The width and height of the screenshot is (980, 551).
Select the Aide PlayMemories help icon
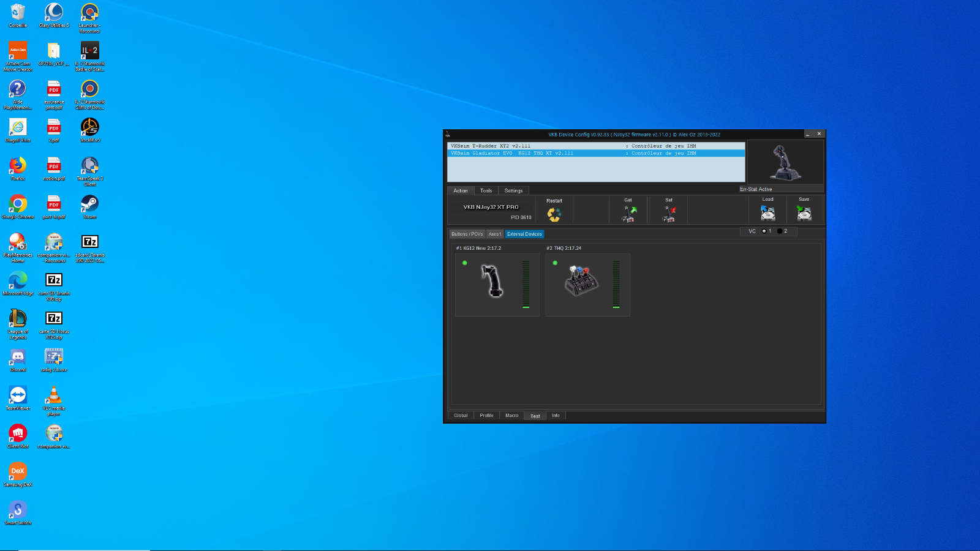pos(18,95)
